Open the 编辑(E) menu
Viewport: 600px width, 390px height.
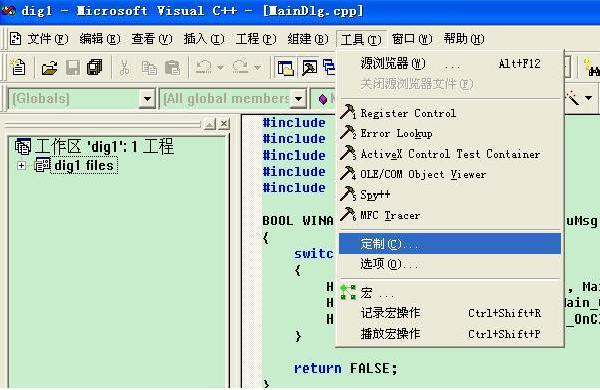tap(99, 39)
